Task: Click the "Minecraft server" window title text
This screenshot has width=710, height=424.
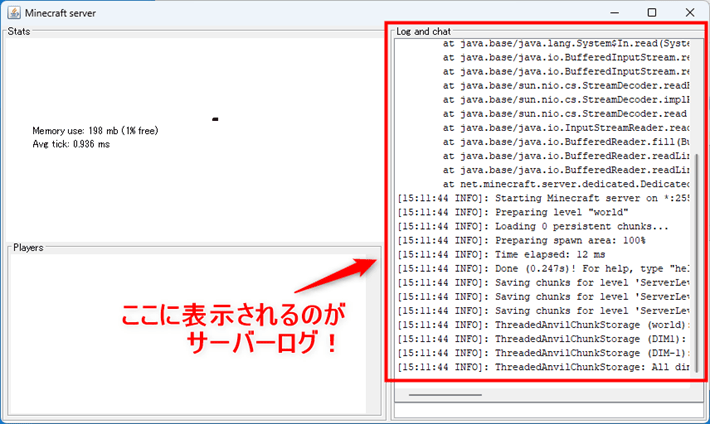Action: click(60, 13)
